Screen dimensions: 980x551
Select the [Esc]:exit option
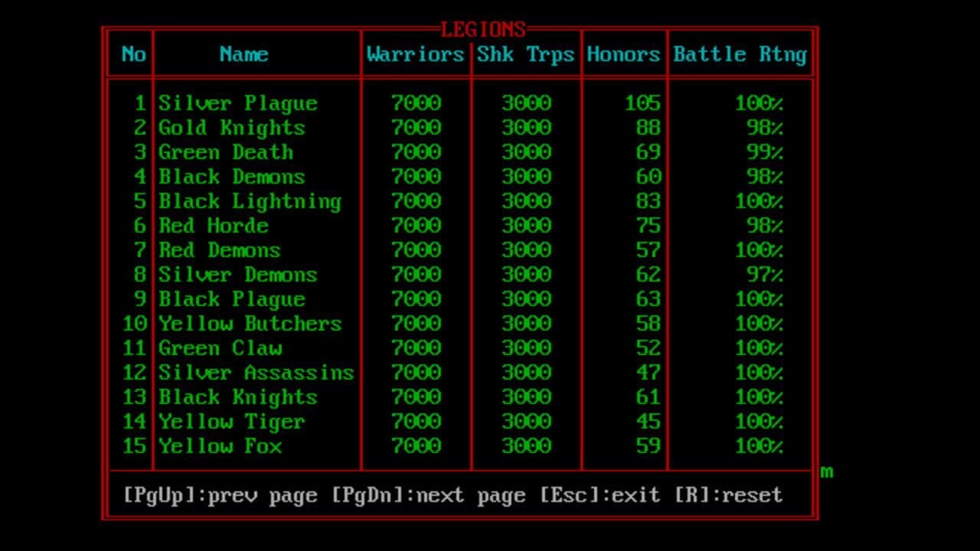click(x=600, y=495)
